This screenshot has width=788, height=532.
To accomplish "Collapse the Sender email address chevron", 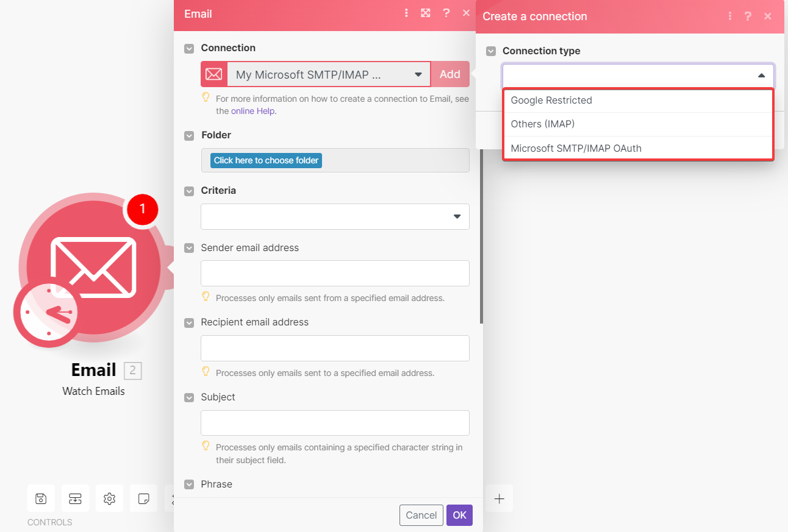I will pyautogui.click(x=189, y=248).
